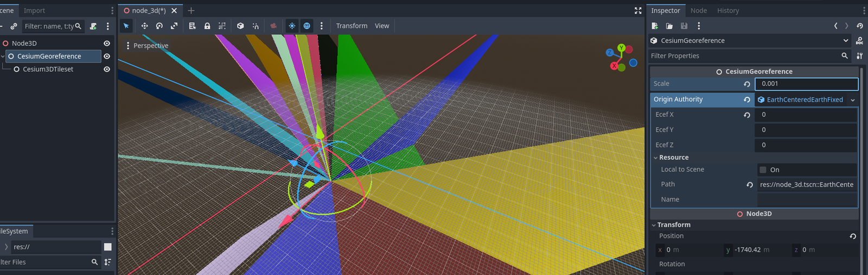The width and height of the screenshot is (868, 275).
Task: Toggle local space cube icon
Action: tap(240, 26)
